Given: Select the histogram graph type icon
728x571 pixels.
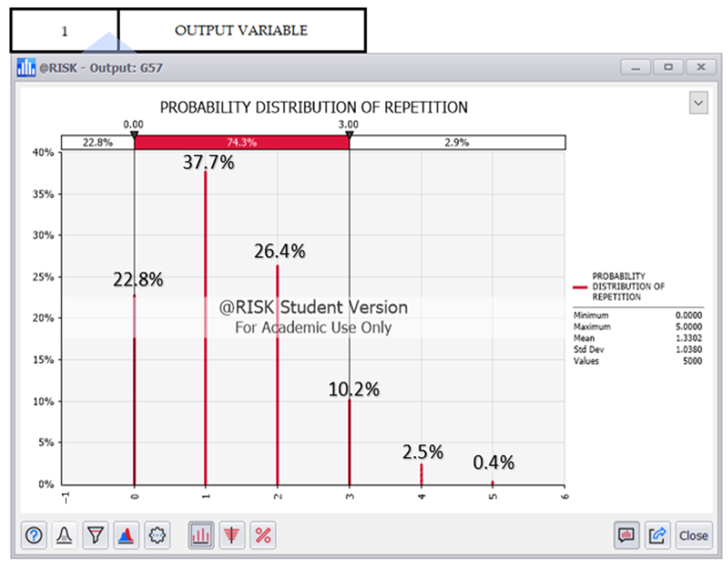Looking at the screenshot, I should [x=201, y=536].
